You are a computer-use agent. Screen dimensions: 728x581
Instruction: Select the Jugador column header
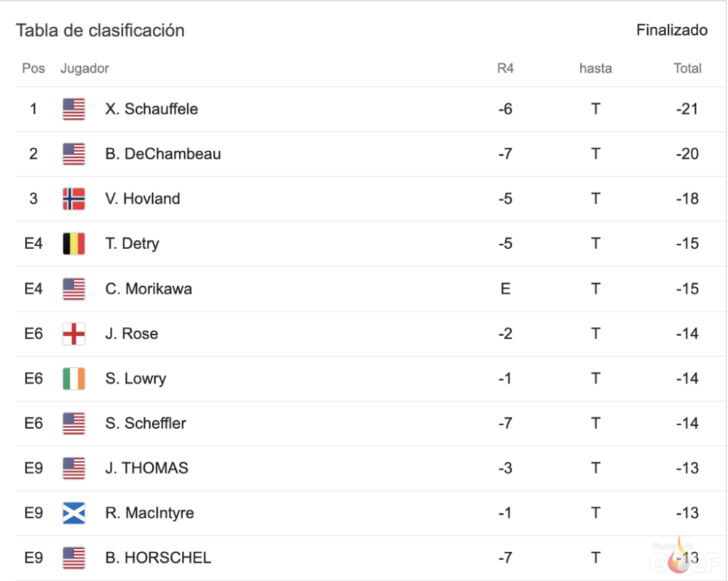[84, 68]
